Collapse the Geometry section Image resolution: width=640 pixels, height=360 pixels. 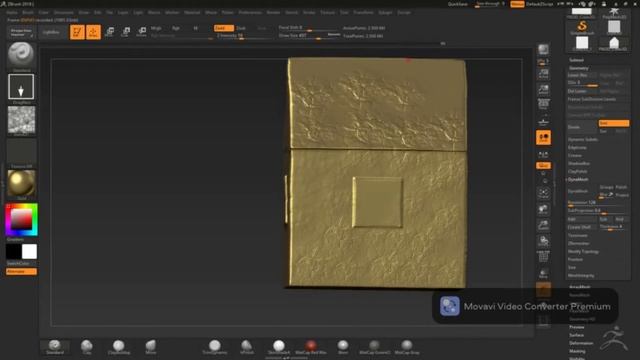578,68
